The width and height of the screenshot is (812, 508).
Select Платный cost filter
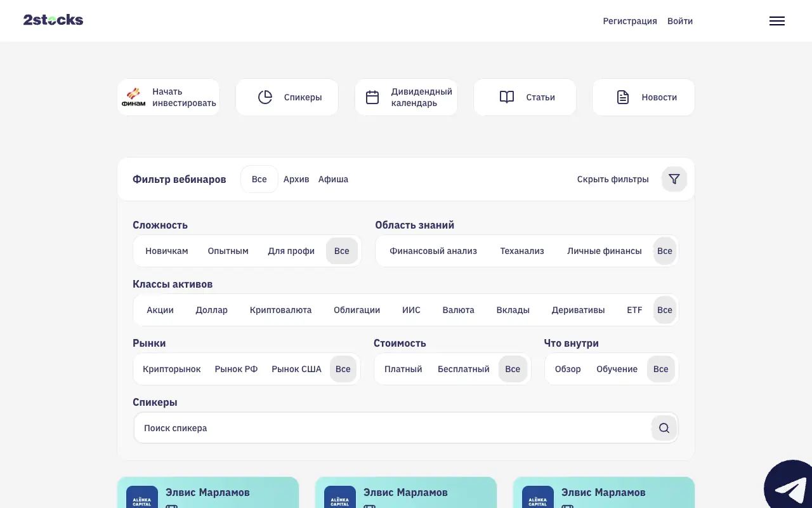click(403, 369)
